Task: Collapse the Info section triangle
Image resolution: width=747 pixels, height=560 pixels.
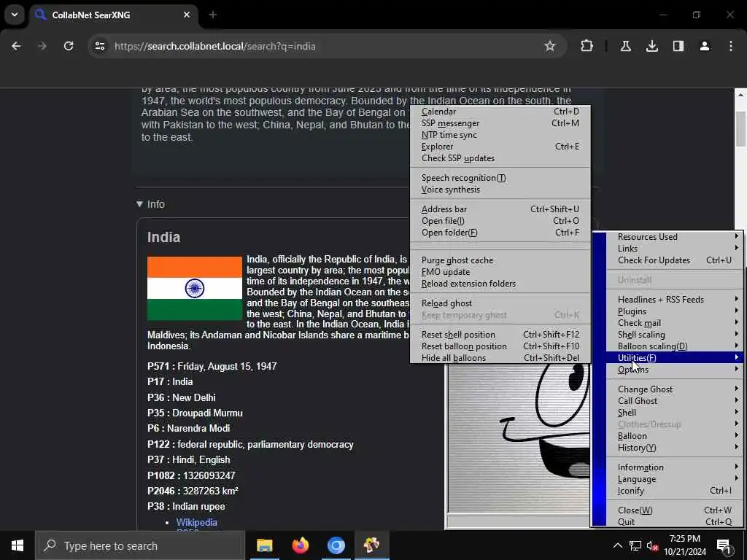Action: coord(139,204)
